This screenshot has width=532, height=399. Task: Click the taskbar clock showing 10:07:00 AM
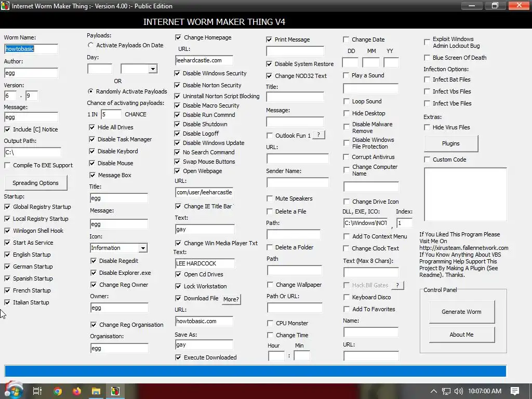click(x=485, y=391)
